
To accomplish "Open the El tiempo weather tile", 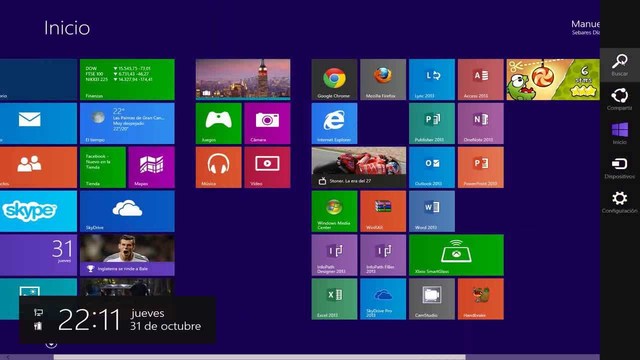I will pyautogui.click(x=127, y=123).
